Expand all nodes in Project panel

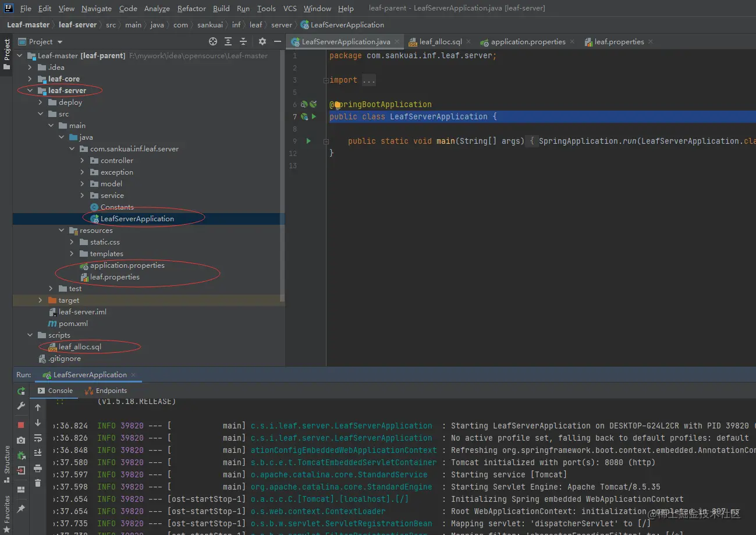[228, 41]
